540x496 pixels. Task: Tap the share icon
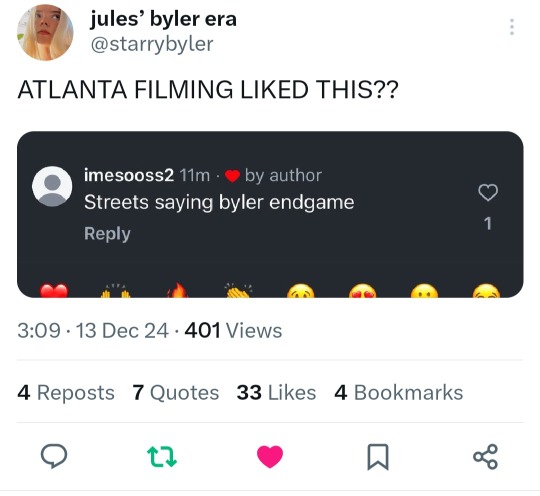486,456
